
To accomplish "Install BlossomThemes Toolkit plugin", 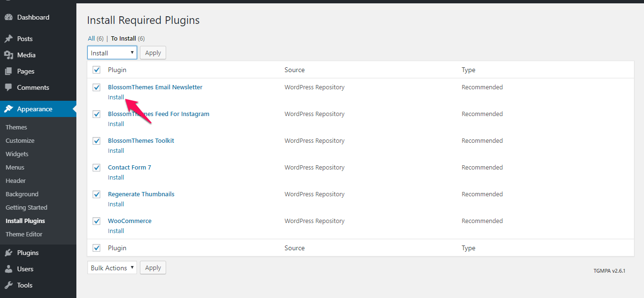I will click(116, 150).
